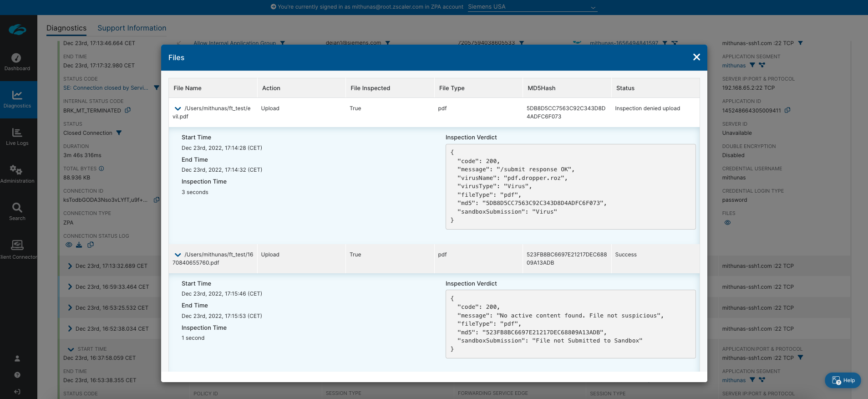The width and height of the screenshot is (868, 399).
Task: Collapse the 1670840655760.pdf file details row
Action: [x=178, y=255]
